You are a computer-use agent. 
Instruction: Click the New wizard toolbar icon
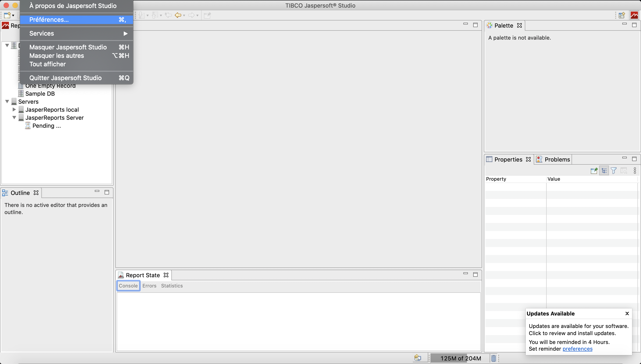pyautogui.click(x=7, y=15)
